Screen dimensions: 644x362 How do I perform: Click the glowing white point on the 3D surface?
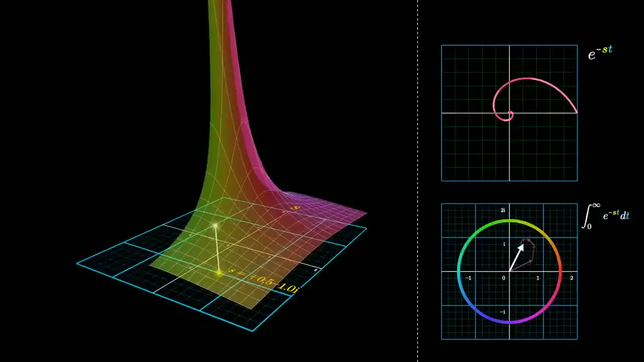click(215, 227)
